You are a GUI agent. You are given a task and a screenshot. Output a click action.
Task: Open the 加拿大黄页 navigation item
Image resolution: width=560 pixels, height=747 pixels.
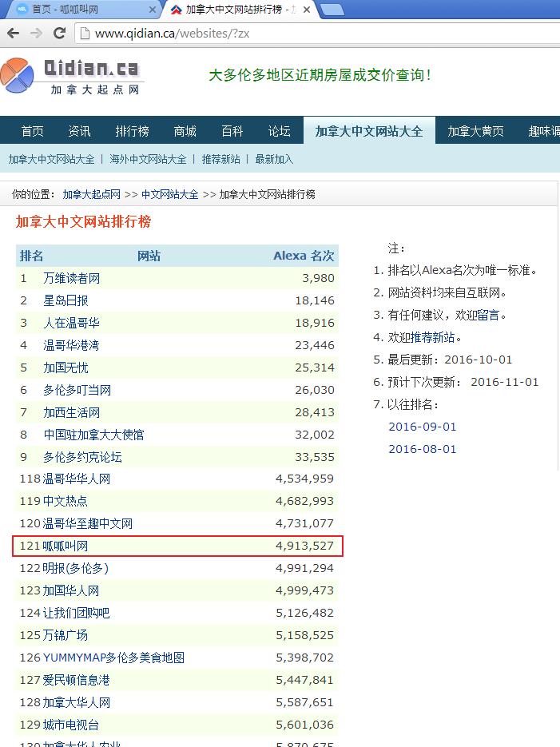(475, 131)
